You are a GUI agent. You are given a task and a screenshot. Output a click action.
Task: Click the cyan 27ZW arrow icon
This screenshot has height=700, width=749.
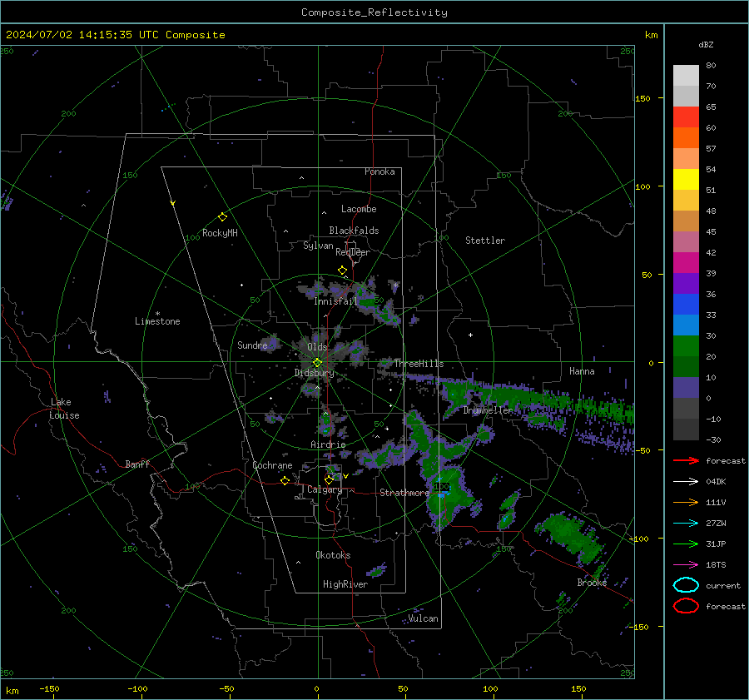click(x=686, y=524)
